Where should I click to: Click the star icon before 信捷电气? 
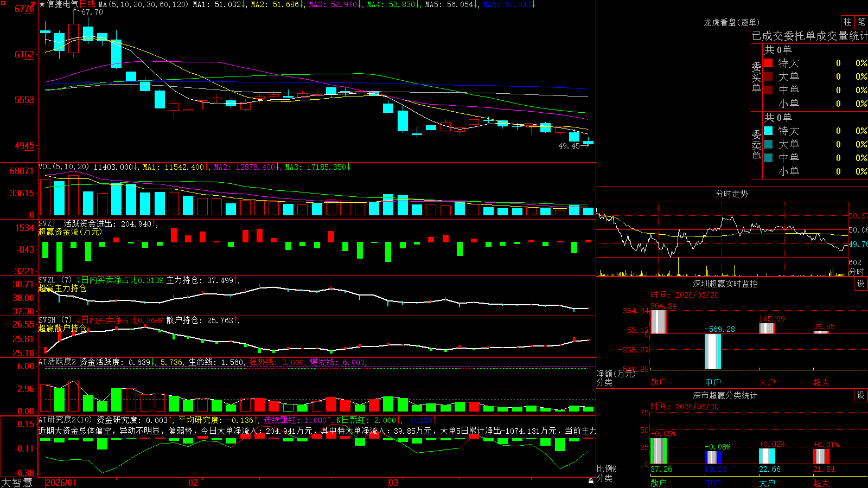click(42, 4)
